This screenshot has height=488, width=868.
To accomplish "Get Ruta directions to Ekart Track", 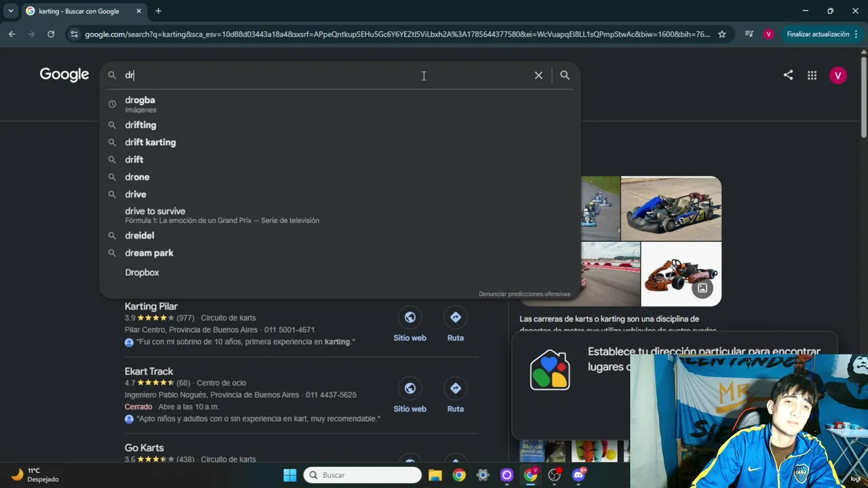I will click(456, 396).
